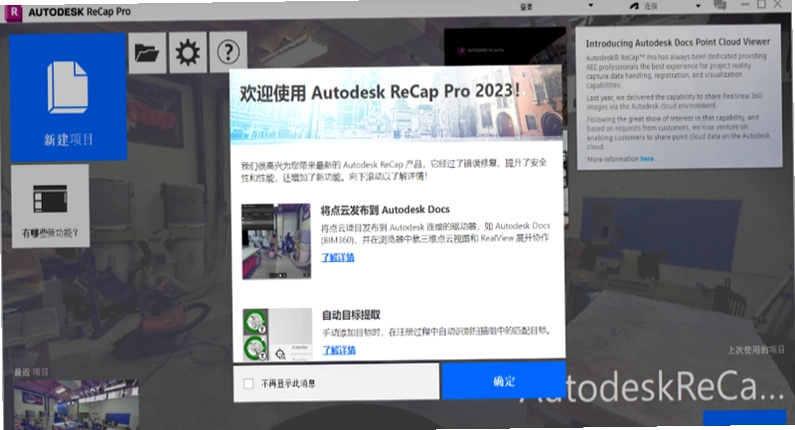Click the 上次使用的项目 label

pyautogui.click(x=756, y=350)
